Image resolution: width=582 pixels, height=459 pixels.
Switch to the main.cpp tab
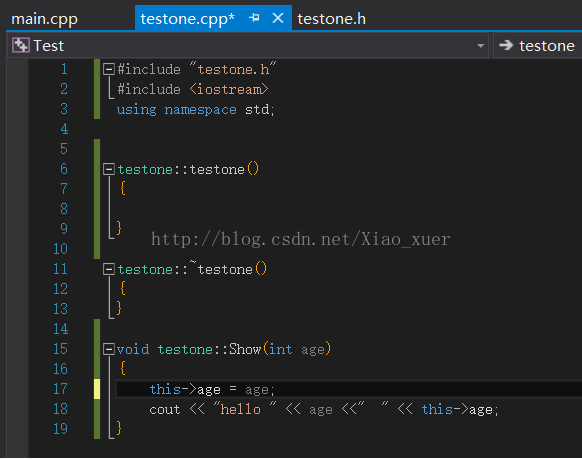[45, 19]
